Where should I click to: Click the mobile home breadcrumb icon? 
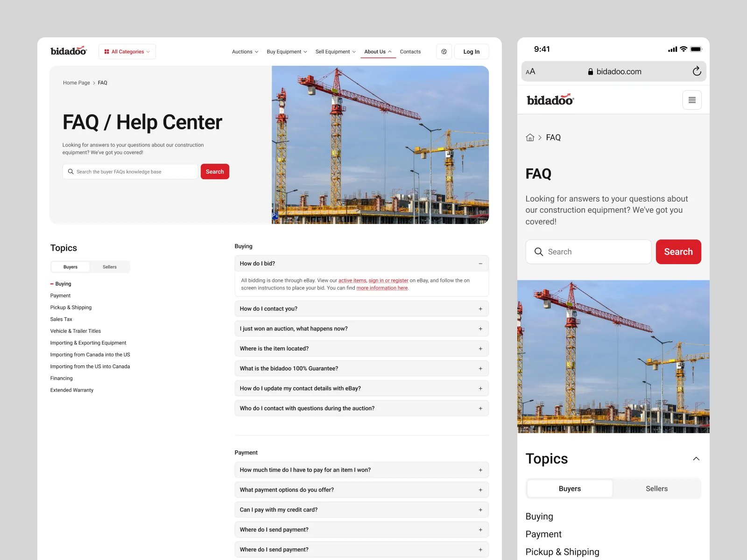530,138
